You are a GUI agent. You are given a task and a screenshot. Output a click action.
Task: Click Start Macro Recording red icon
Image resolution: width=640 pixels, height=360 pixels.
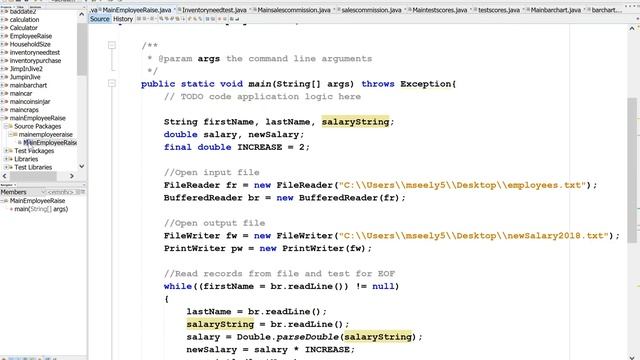(x=220, y=19)
